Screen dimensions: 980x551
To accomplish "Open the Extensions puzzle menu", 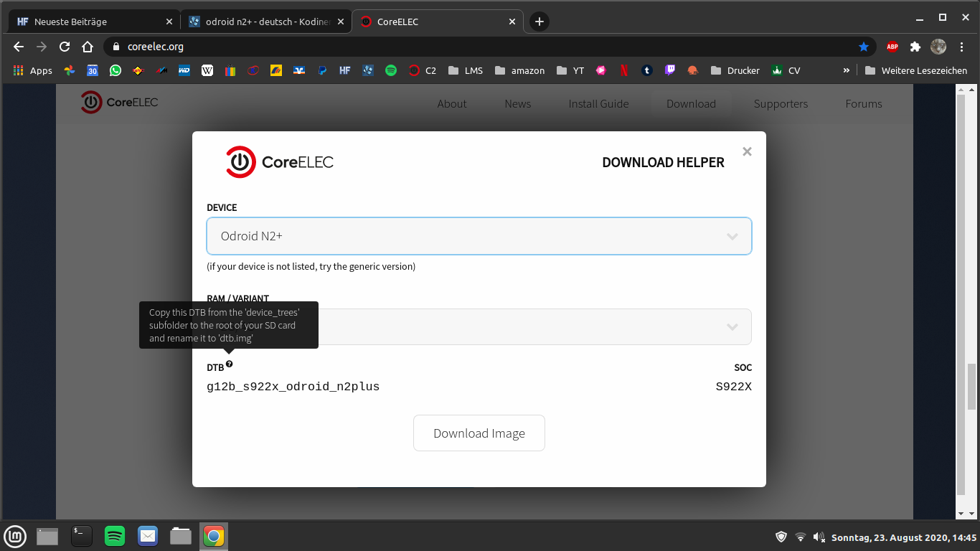I will click(915, 47).
